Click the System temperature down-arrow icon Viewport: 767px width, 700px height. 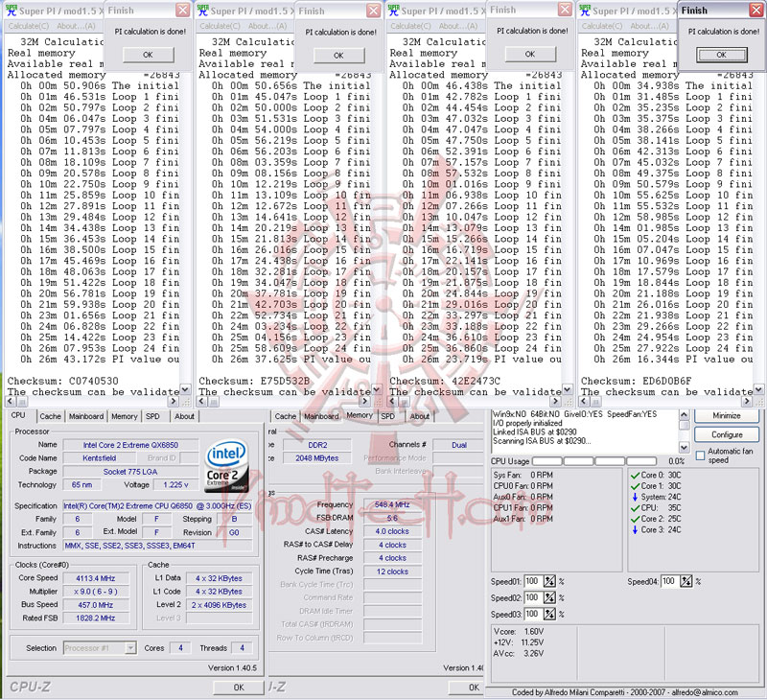point(635,497)
